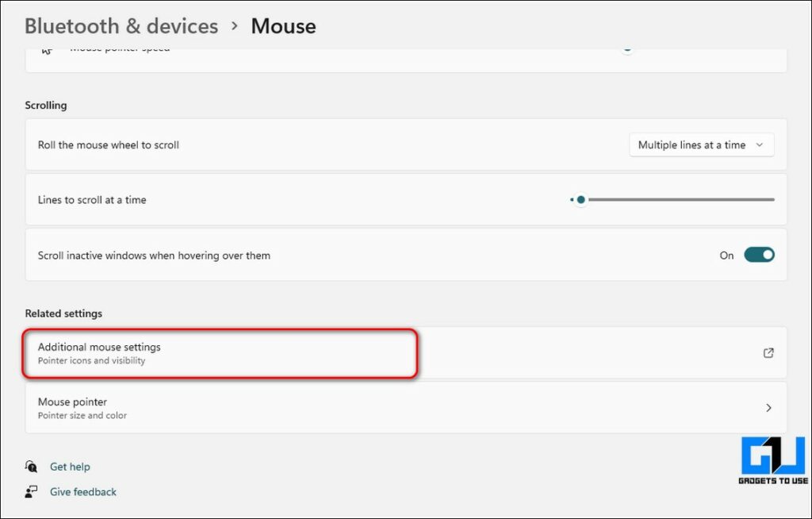Click the Get help headset icon

(x=31, y=467)
